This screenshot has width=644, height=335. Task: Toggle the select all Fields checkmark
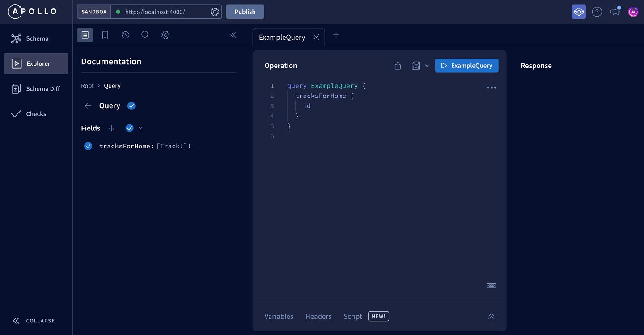coord(130,128)
